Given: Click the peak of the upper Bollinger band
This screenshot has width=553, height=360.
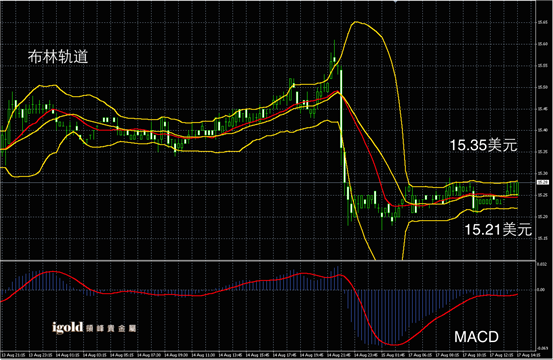Looking at the screenshot, I should coord(356,22).
